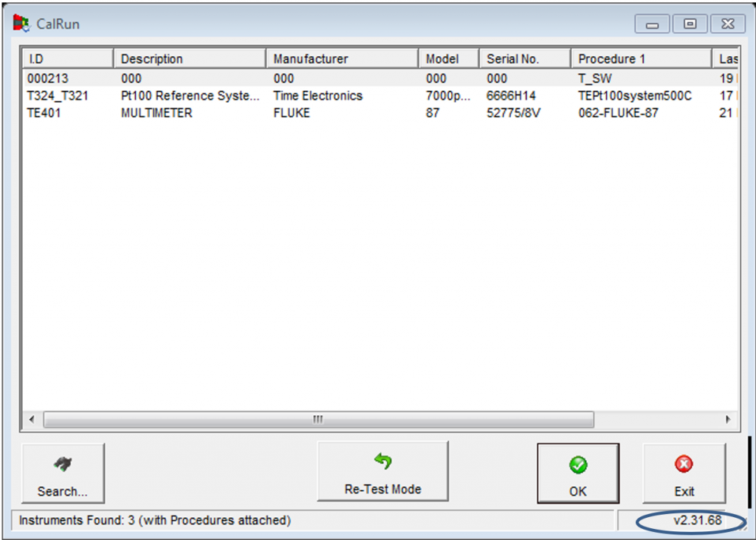Click the version number v2.31.68 in status bar
Image resolution: width=756 pixels, height=540 pixels.
coord(697,521)
